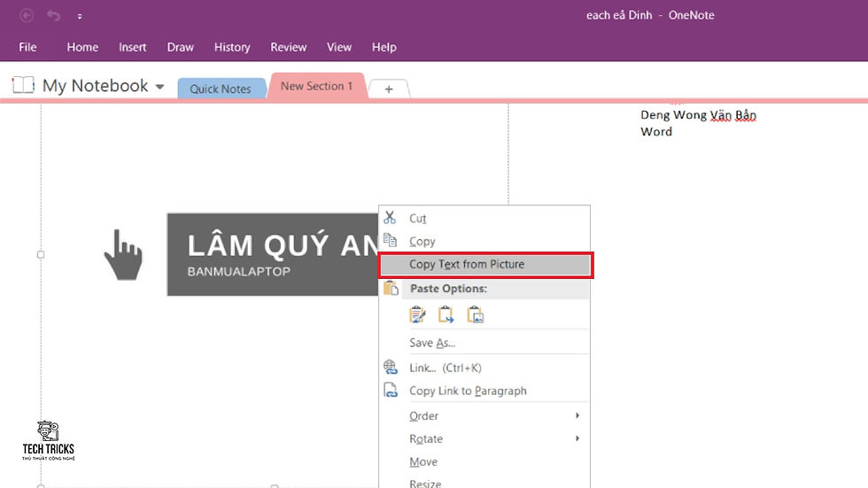
Task: Click the inserted LÂM QUÝ AN picture
Action: coord(273,254)
